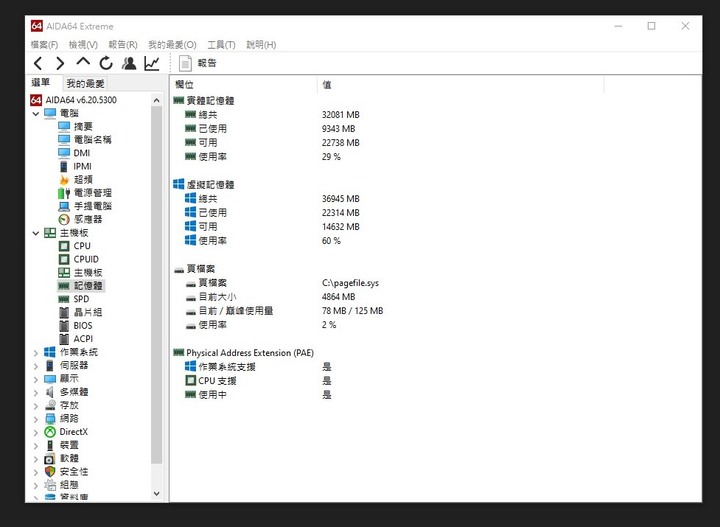
Task: Click the device icon beside 裝置
Action: [50, 446]
